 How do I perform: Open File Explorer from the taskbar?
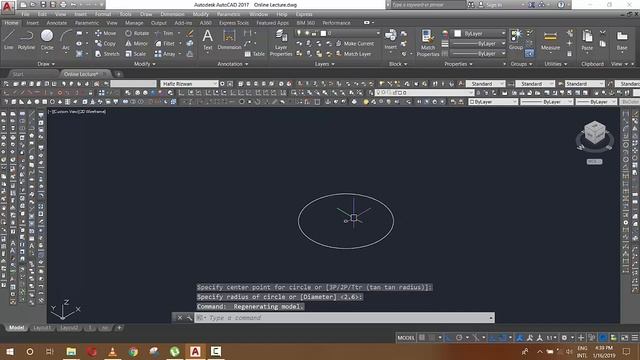(71, 351)
